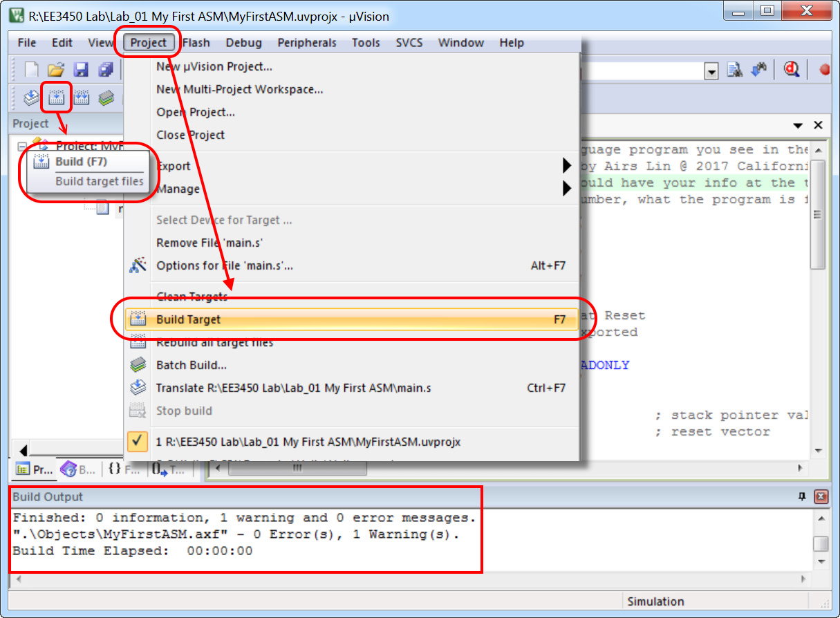Pin the Build Output panel

[x=802, y=496]
